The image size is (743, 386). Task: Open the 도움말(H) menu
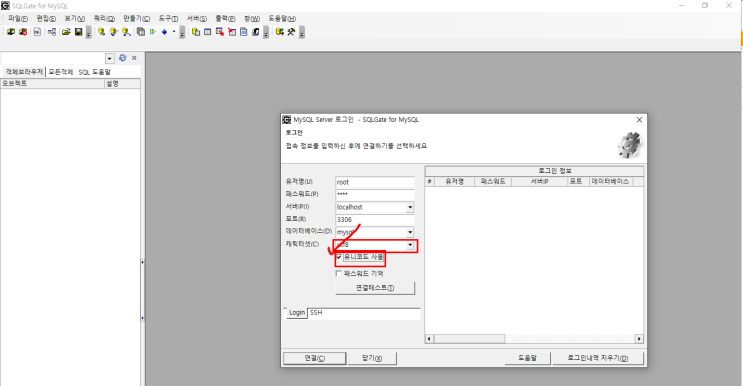(x=282, y=18)
